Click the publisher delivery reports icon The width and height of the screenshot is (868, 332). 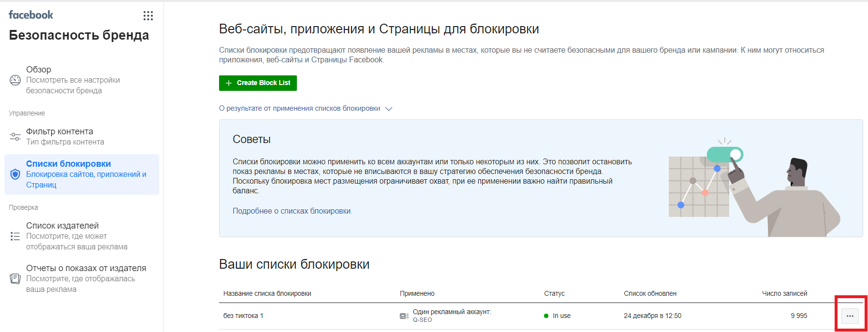point(15,279)
